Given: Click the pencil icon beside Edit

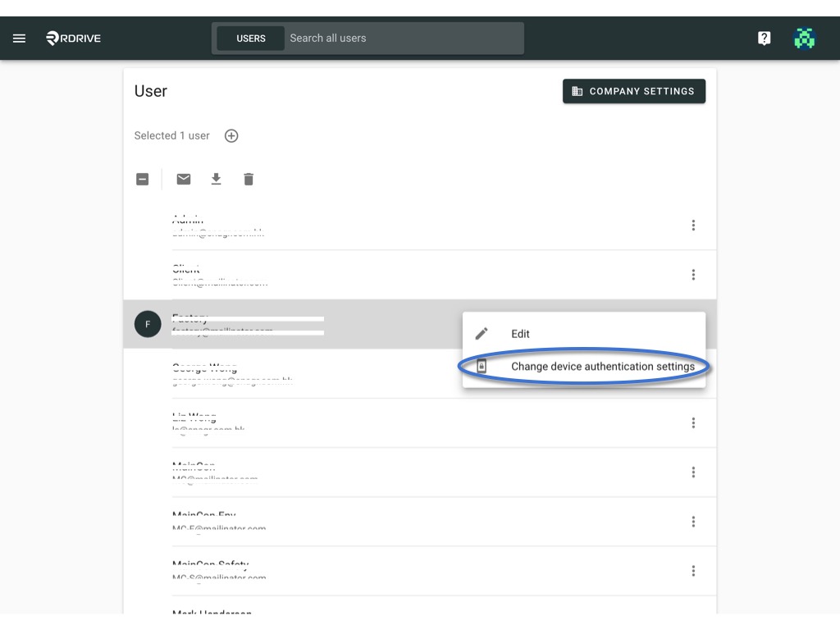Looking at the screenshot, I should click(482, 334).
